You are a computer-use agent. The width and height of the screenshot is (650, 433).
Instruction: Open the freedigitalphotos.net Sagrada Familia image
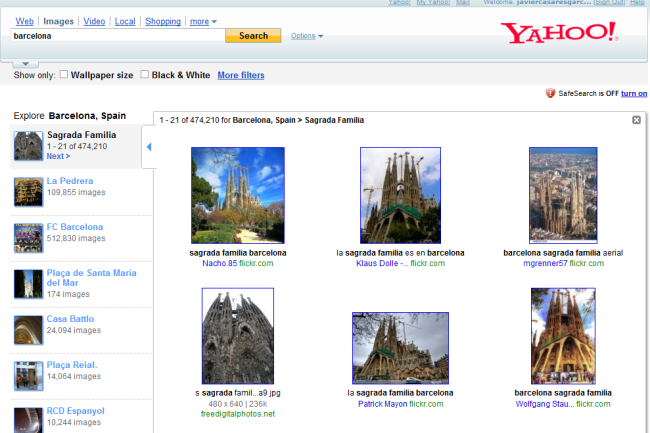click(238, 336)
